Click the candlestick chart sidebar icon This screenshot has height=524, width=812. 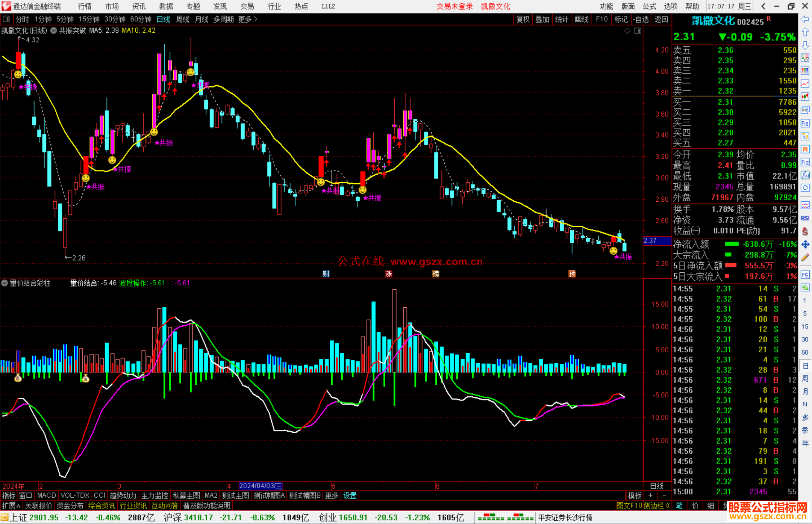pyautogui.click(x=805, y=97)
